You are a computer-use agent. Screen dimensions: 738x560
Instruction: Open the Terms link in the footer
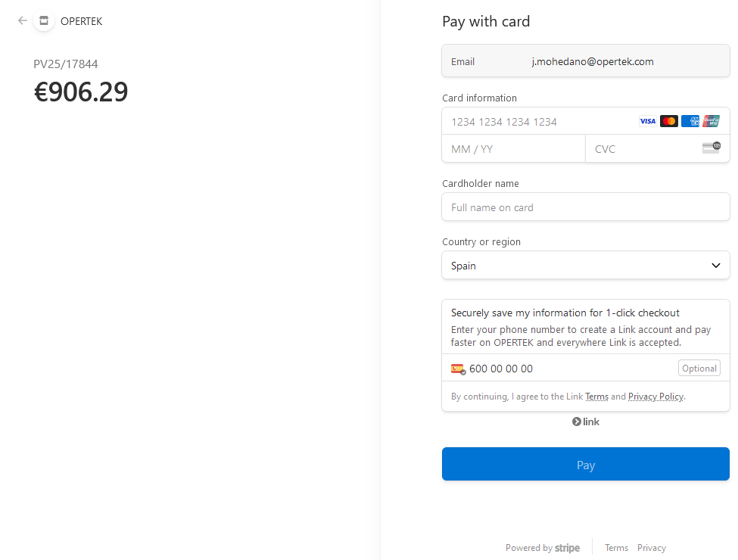616,548
